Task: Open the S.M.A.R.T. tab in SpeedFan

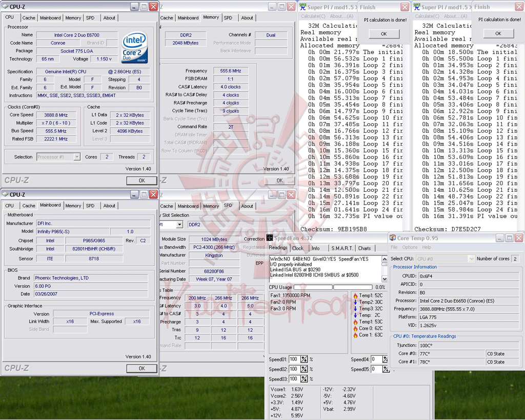Action: click(x=342, y=248)
